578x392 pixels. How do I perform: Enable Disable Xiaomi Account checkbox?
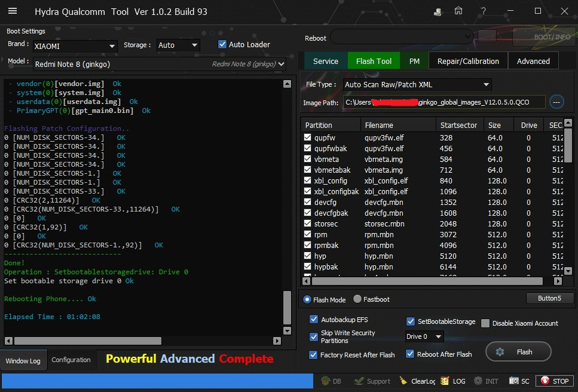coord(485,323)
